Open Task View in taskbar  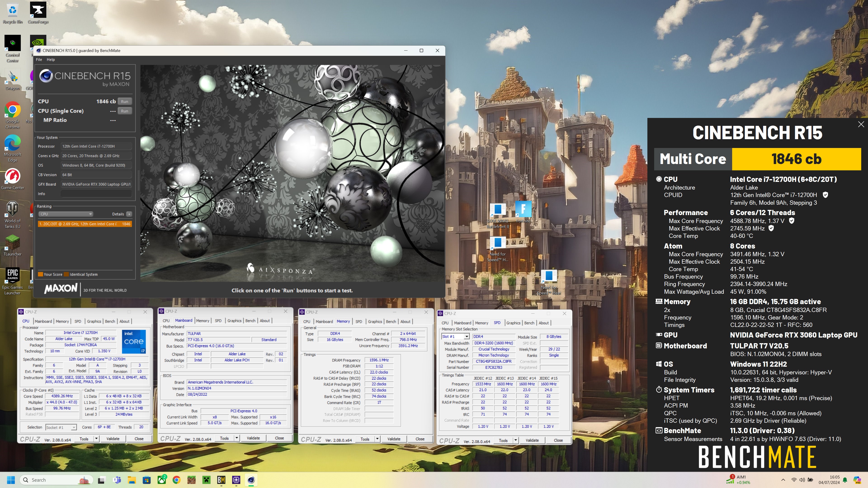[101, 480]
